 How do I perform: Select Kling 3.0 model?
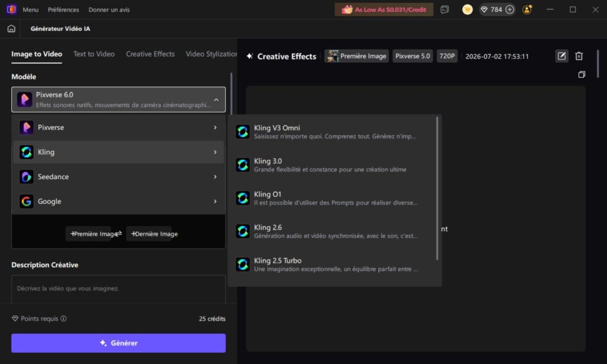point(336,165)
